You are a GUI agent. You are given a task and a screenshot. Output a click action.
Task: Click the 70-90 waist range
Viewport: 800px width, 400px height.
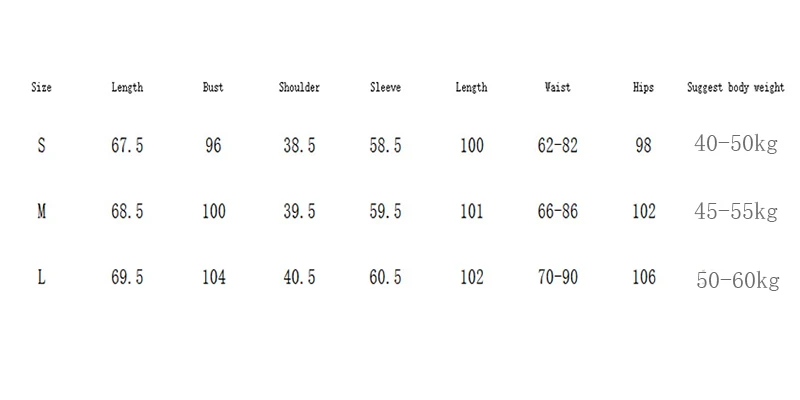(557, 278)
